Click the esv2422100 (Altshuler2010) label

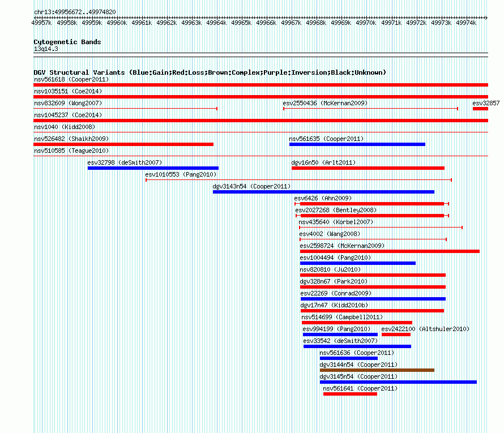(425, 329)
